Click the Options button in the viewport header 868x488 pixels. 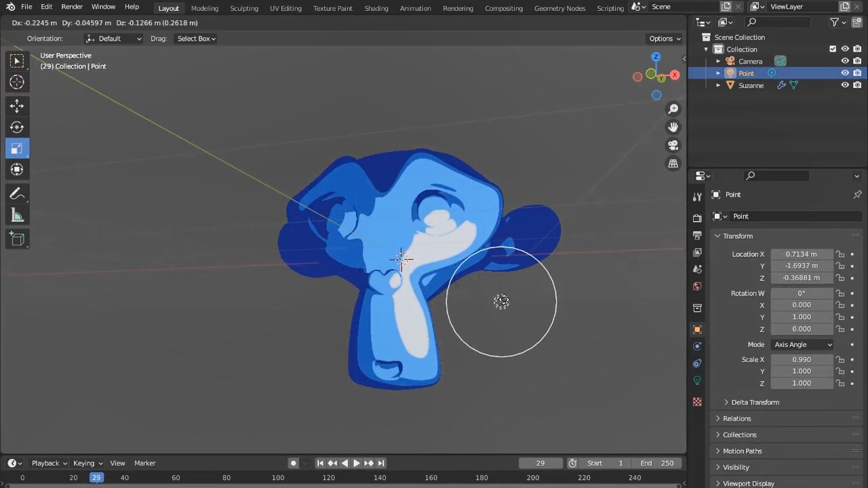click(x=663, y=39)
